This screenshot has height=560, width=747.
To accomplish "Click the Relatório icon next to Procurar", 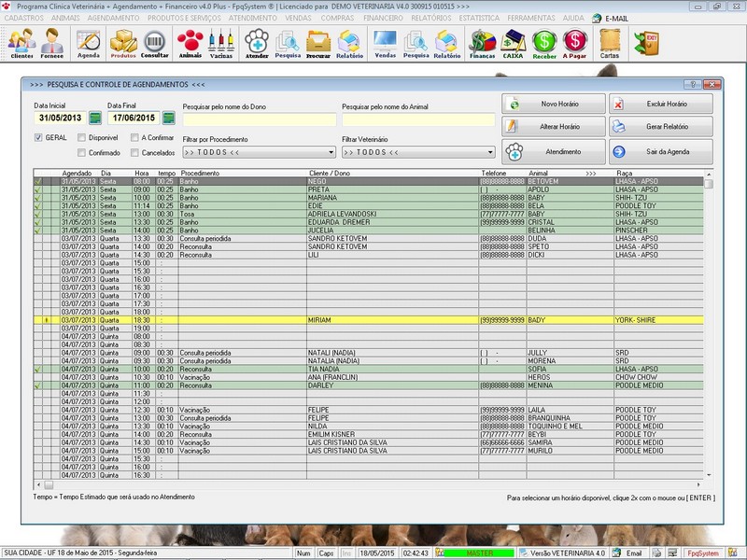I will tap(349, 43).
